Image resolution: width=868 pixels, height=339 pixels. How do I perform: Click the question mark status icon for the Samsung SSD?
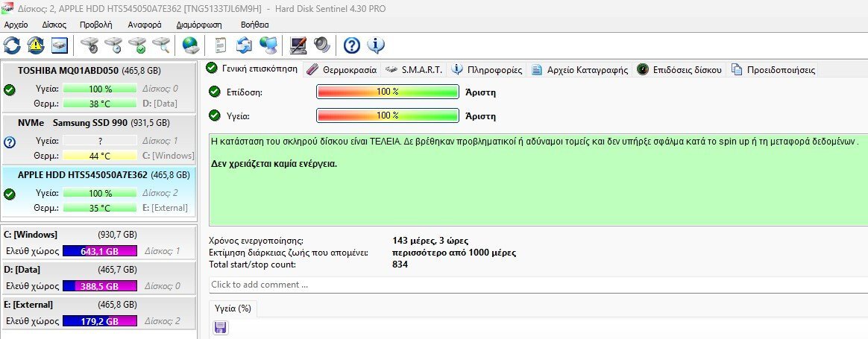(10, 143)
